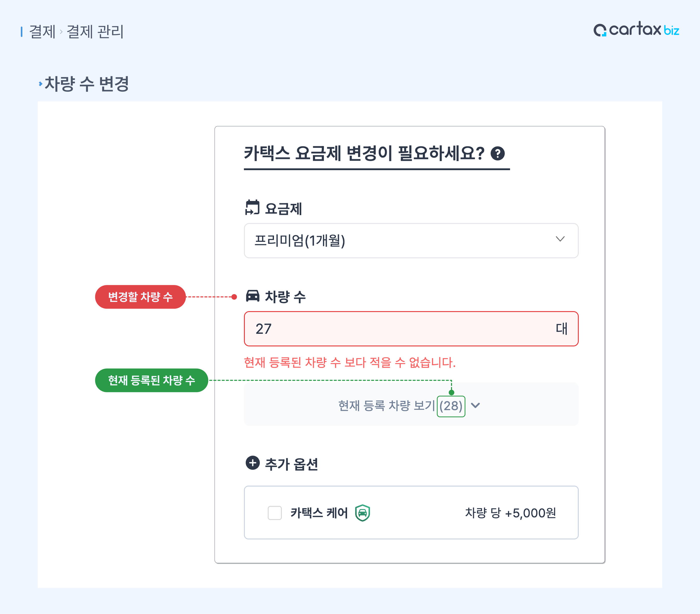Viewport: 700px width, 614px height.
Task: Click the green car shield icon
Action: (362, 513)
